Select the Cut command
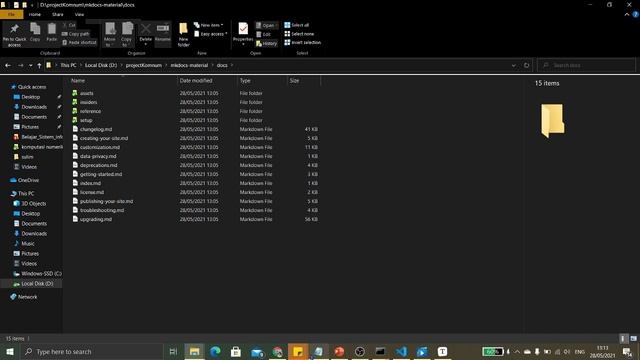Image resolution: width=640 pixels, height=360 pixels. pos(69,25)
